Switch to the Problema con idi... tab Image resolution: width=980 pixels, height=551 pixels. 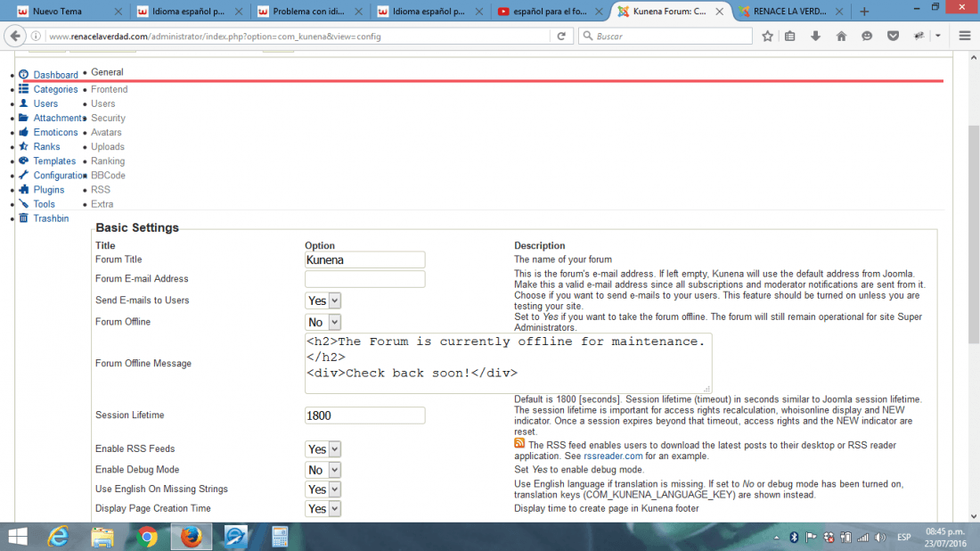tap(309, 12)
